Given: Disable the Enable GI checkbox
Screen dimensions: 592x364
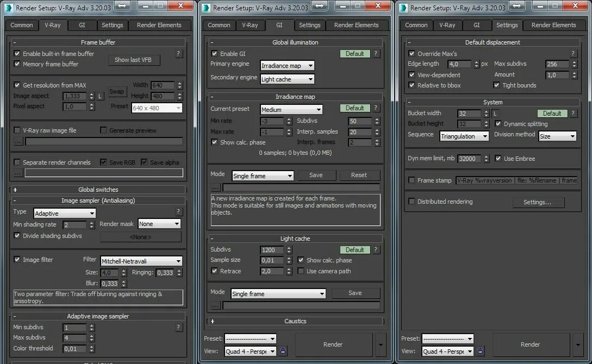Looking at the screenshot, I should 214,54.
